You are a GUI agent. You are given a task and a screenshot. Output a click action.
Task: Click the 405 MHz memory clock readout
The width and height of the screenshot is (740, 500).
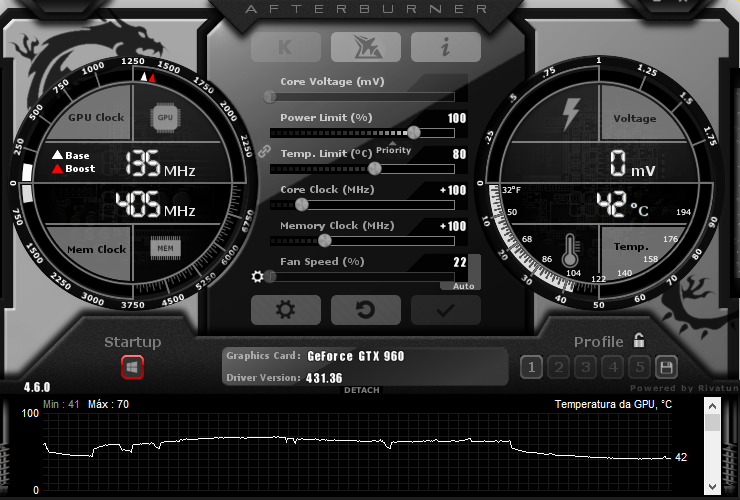pyautogui.click(x=156, y=204)
